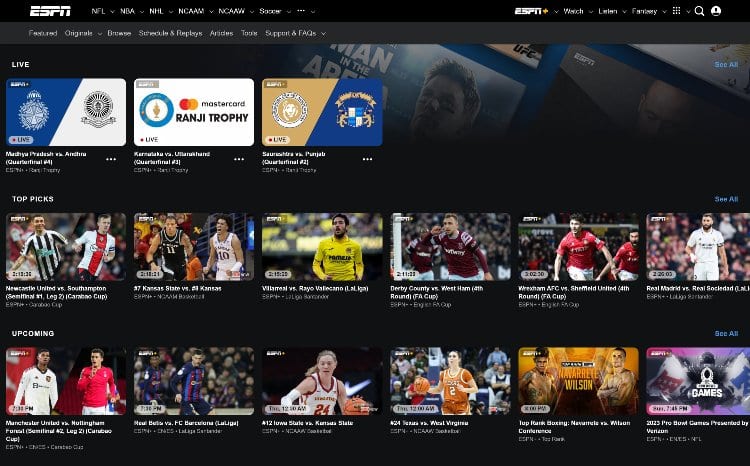The image size is (750, 466).
Task: Play Madhya Pradesh vs. Andhra live thumbnail
Action: (66, 112)
